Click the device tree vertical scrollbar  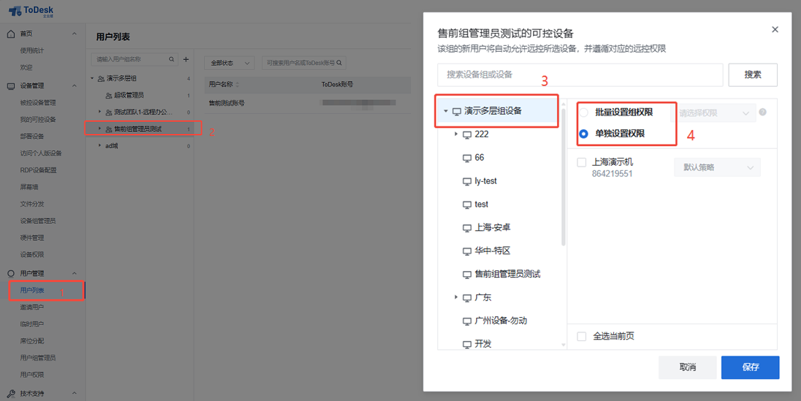(563, 176)
